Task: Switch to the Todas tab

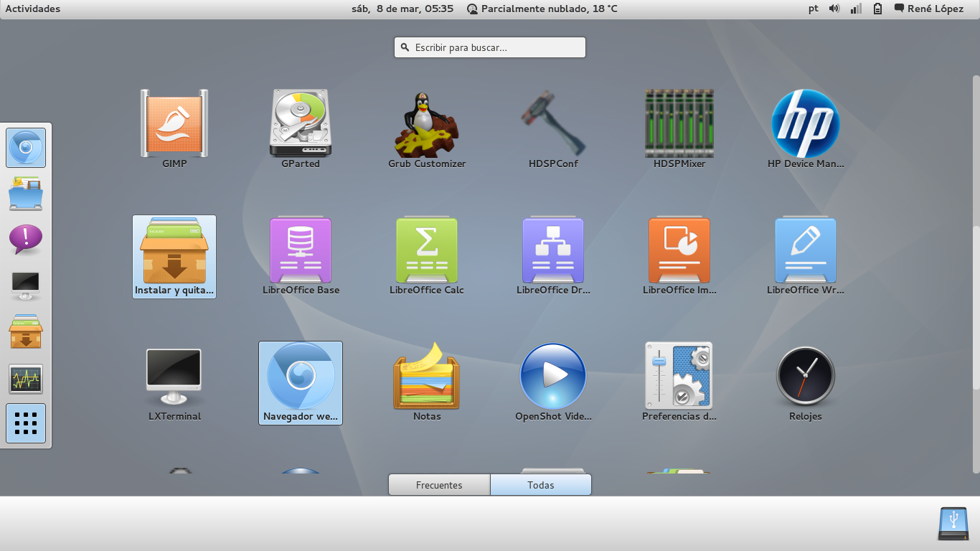Action: (541, 485)
